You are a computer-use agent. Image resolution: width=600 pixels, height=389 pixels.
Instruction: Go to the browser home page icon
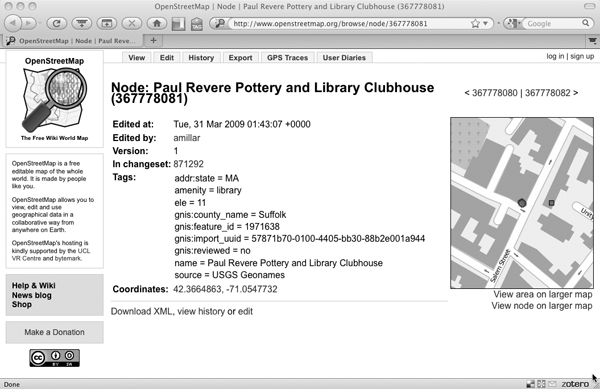[157, 24]
